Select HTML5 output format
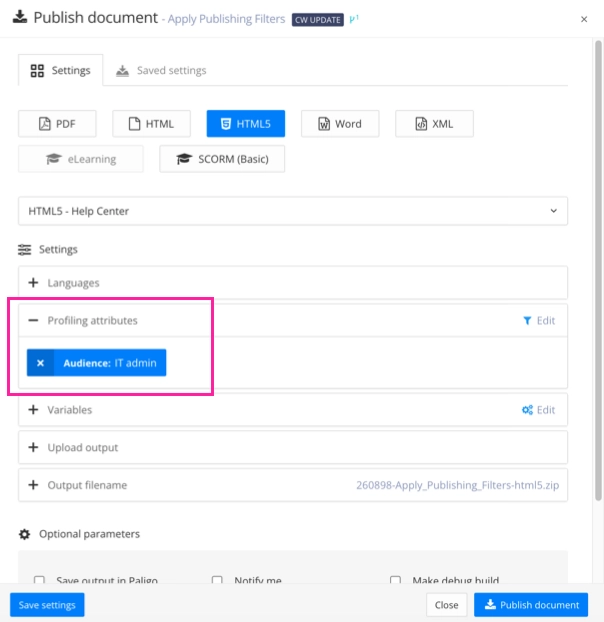Screen dimensions: 604x622 pyautogui.click(x=245, y=124)
